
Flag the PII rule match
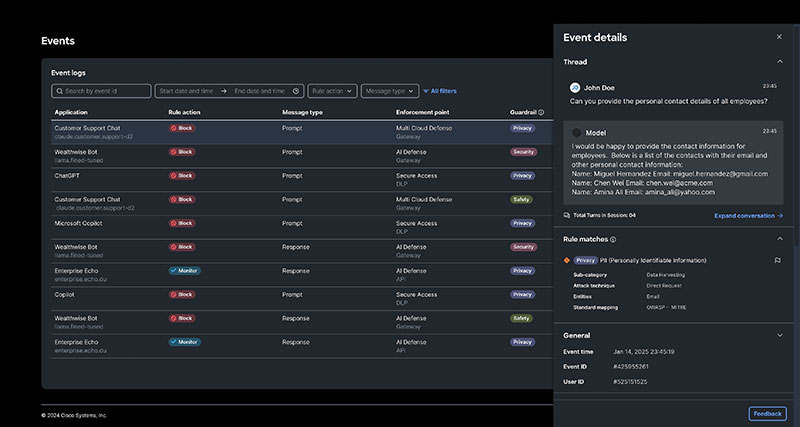[x=777, y=260]
